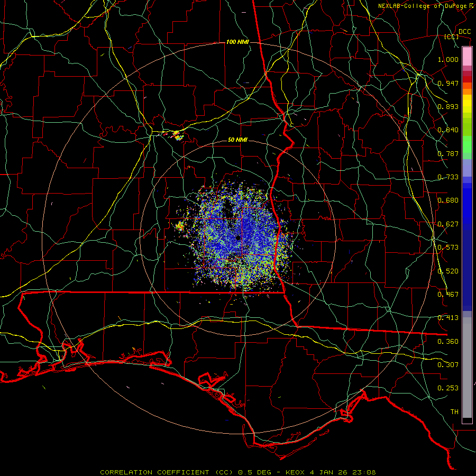This screenshot has height=476, width=476.
Task: Click the 0.893 legend value
Action: (448, 106)
